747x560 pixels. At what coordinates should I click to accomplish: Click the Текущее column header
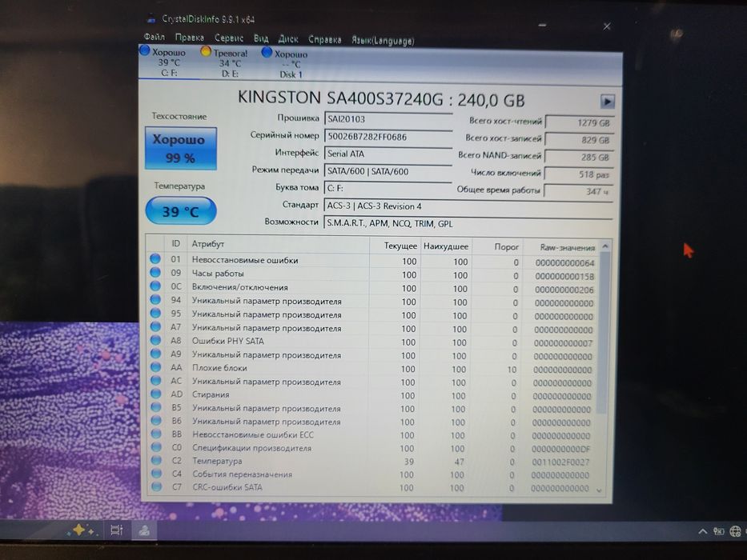click(x=394, y=246)
